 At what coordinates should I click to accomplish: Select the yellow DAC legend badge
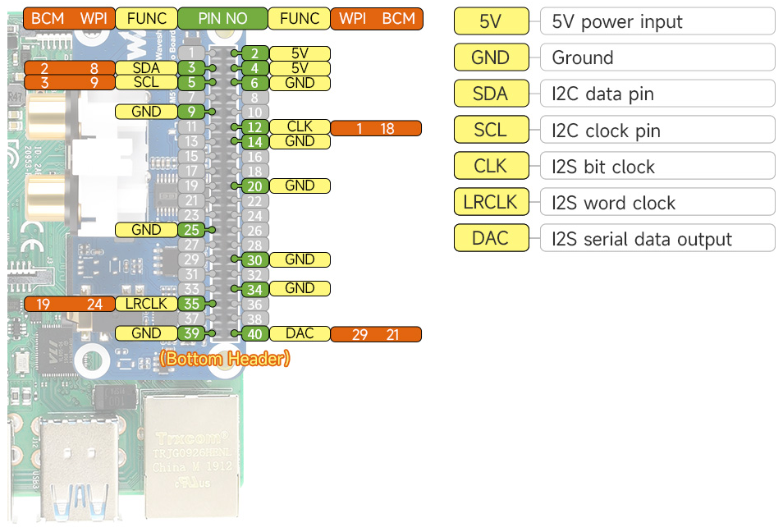(x=490, y=238)
